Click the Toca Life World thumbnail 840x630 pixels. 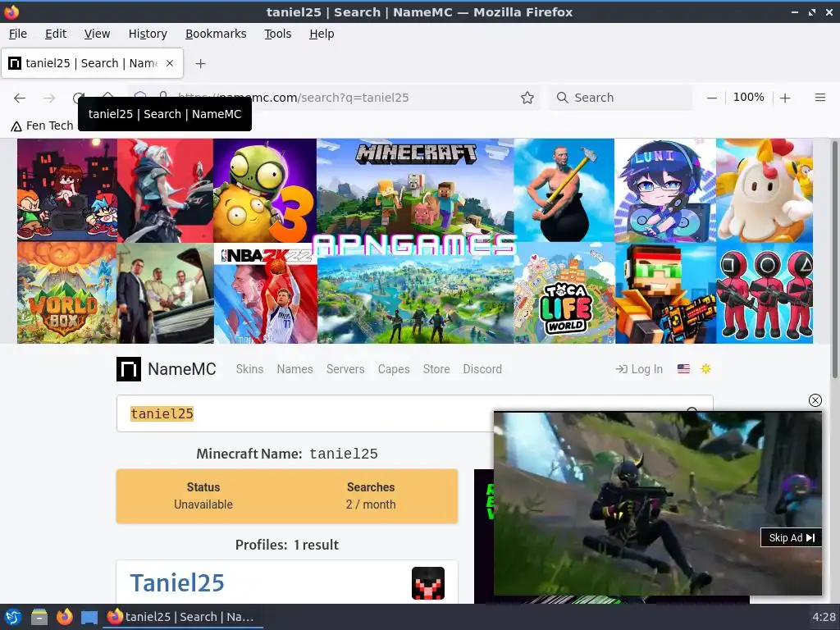(x=564, y=293)
